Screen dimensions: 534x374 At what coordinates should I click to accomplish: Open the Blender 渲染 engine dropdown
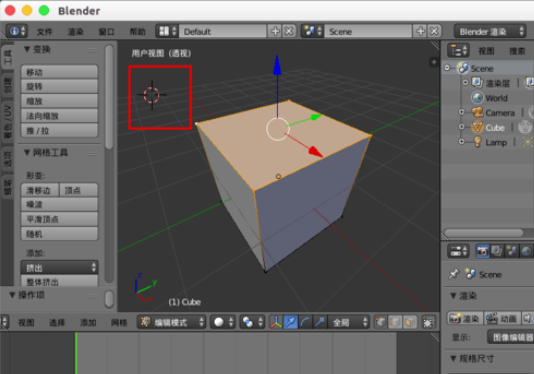click(490, 31)
